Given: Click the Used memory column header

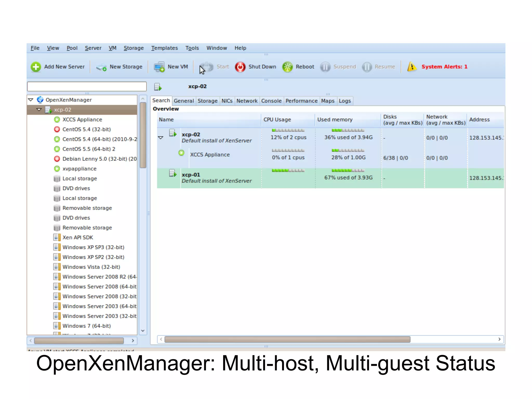Looking at the screenshot, I should pos(348,120).
